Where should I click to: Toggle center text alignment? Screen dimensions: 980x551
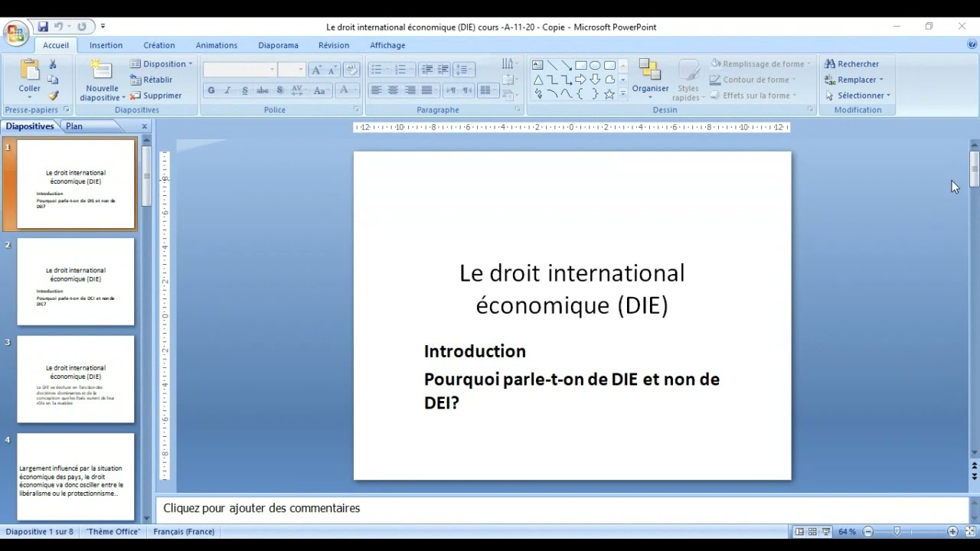[x=393, y=90]
